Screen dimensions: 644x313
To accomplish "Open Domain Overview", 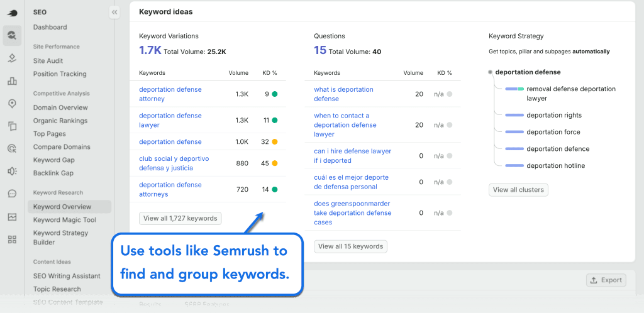I will coord(60,107).
